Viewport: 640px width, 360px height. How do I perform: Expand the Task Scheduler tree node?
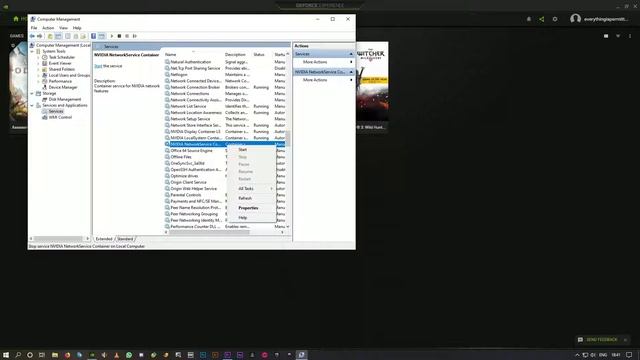tap(38, 58)
